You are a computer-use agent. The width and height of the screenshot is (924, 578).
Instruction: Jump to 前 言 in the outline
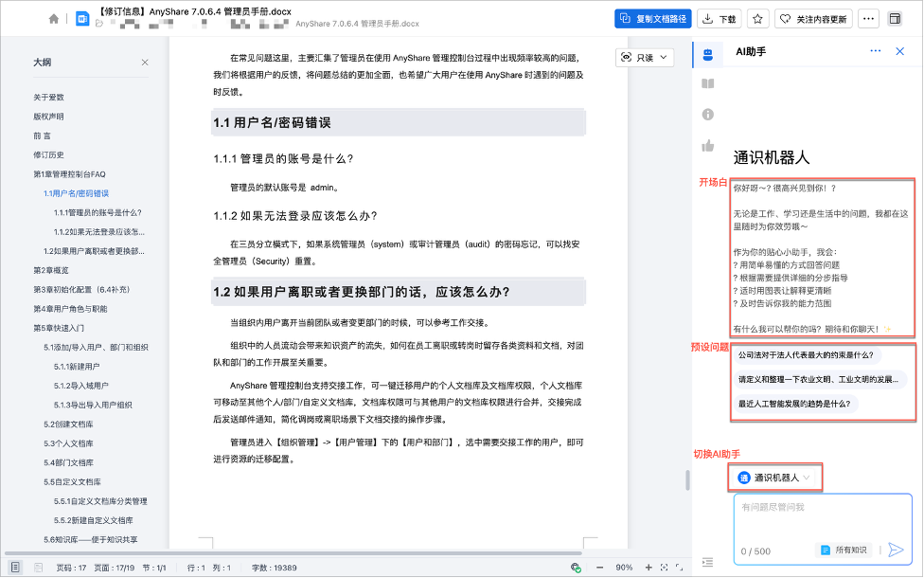click(42, 135)
